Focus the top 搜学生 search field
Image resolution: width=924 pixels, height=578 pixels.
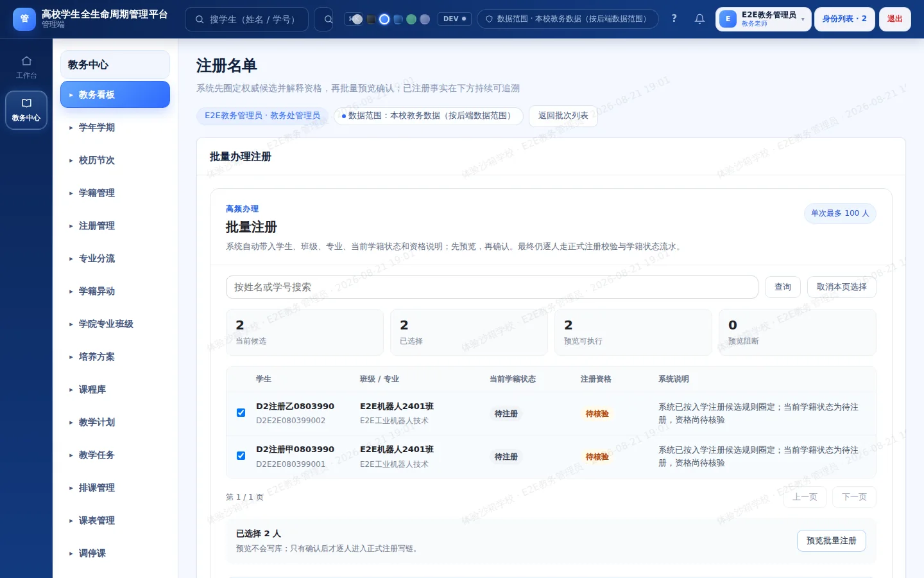(x=246, y=19)
